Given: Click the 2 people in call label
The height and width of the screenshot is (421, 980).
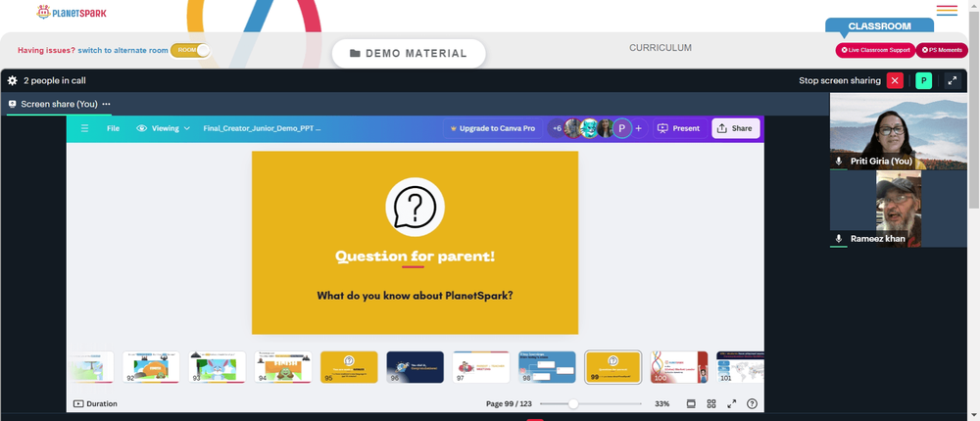Looking at the screenshot, I should click(54, 80).
